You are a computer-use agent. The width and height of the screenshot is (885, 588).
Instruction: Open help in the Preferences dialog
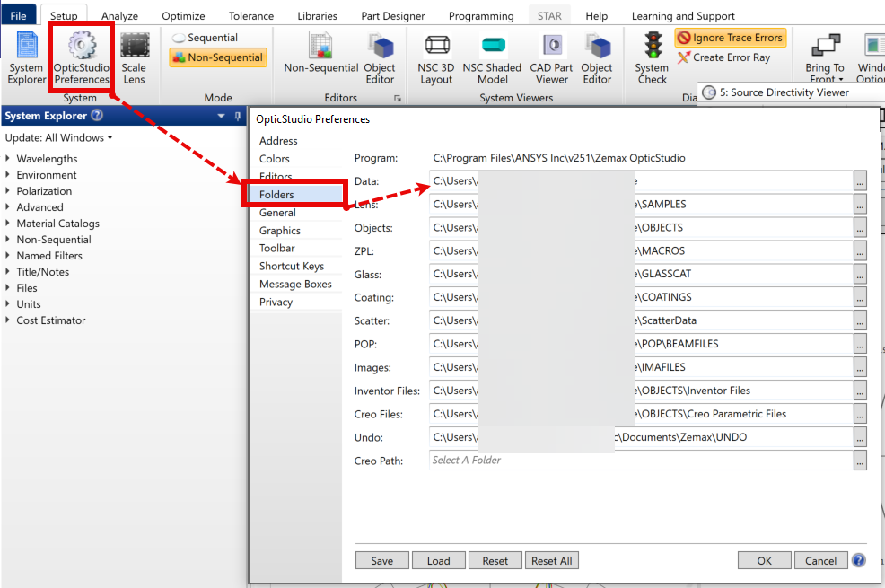(x=858, y=560)
